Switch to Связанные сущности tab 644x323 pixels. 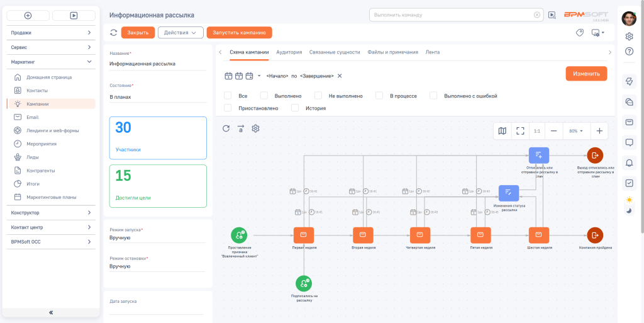[335, 52]
